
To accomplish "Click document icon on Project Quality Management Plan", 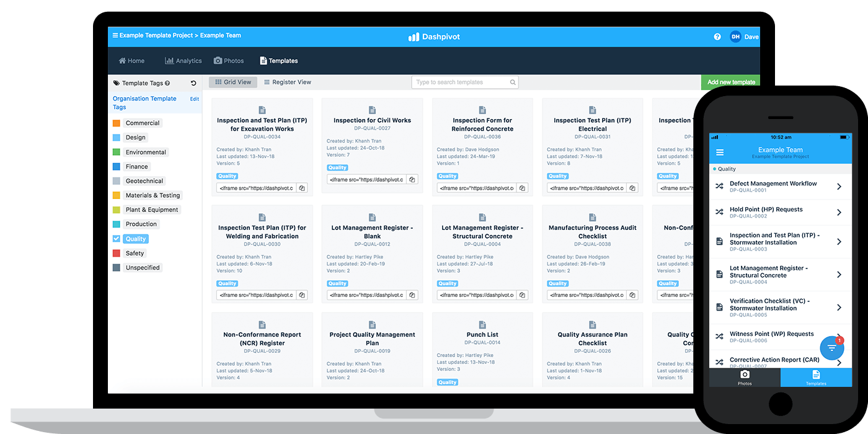I will [372, 324].
